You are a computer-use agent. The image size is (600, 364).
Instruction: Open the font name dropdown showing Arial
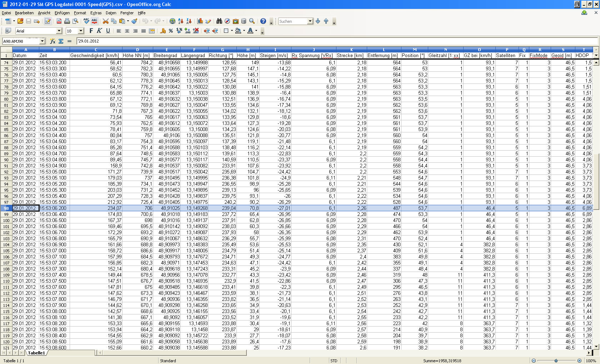pyautogui.click(x=59, y=31)
